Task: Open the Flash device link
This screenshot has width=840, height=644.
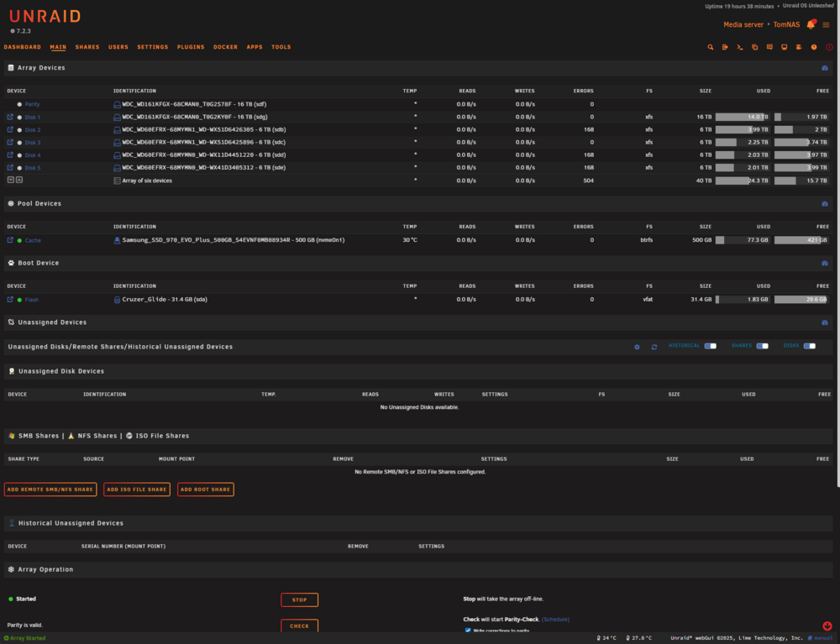Action: (32, 300)
